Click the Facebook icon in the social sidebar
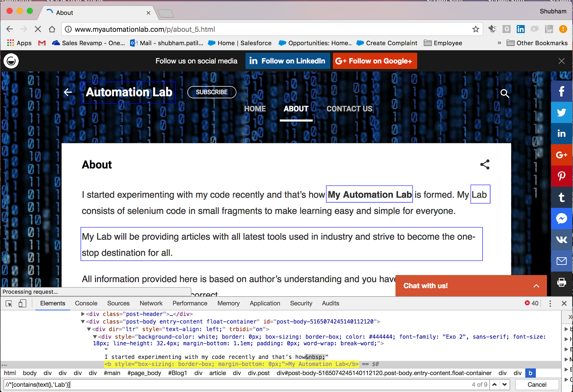 pos(562,91)
